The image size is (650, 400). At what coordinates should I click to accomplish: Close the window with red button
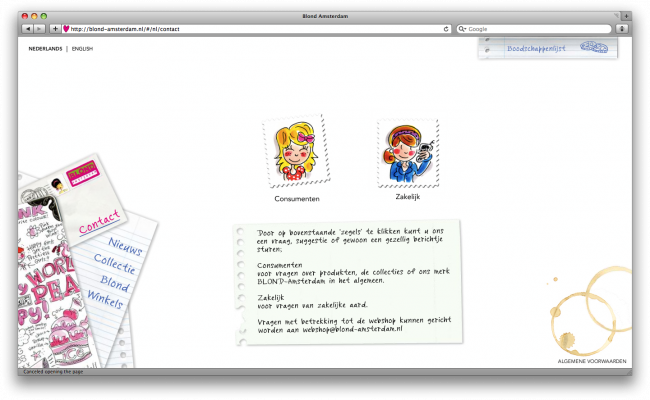(x=25, y=16)
